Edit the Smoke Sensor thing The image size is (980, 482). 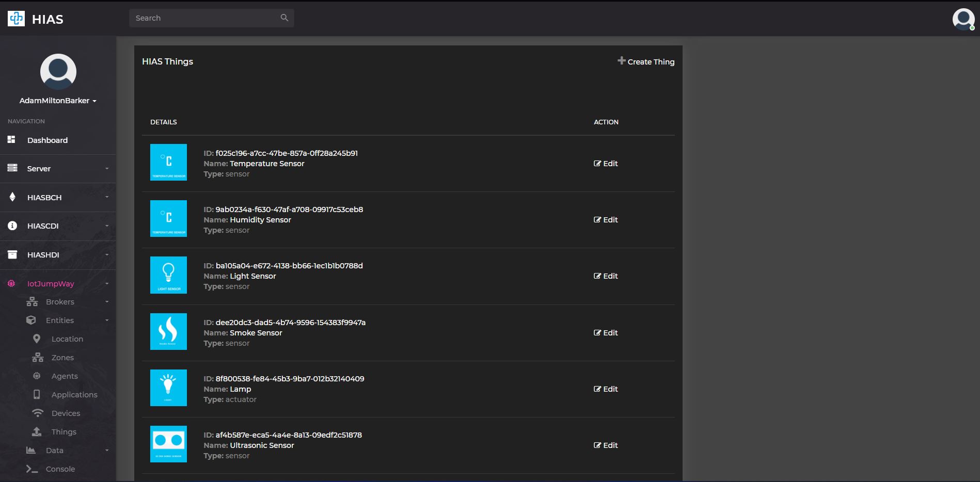click(606, 332)
